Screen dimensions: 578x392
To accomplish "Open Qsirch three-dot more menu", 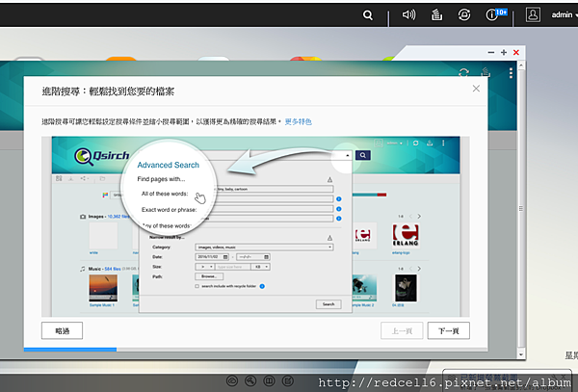I will point(511,72).
